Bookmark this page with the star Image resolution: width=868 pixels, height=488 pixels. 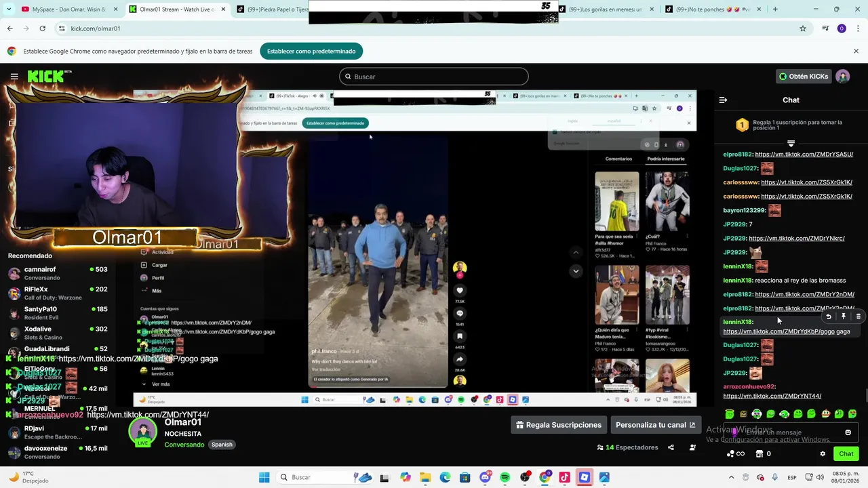803,28
